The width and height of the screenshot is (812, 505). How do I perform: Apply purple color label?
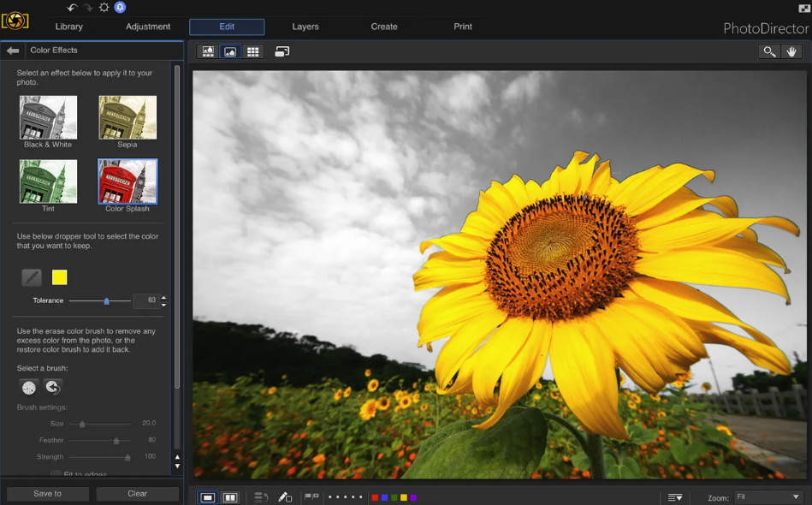pos(413,498)
